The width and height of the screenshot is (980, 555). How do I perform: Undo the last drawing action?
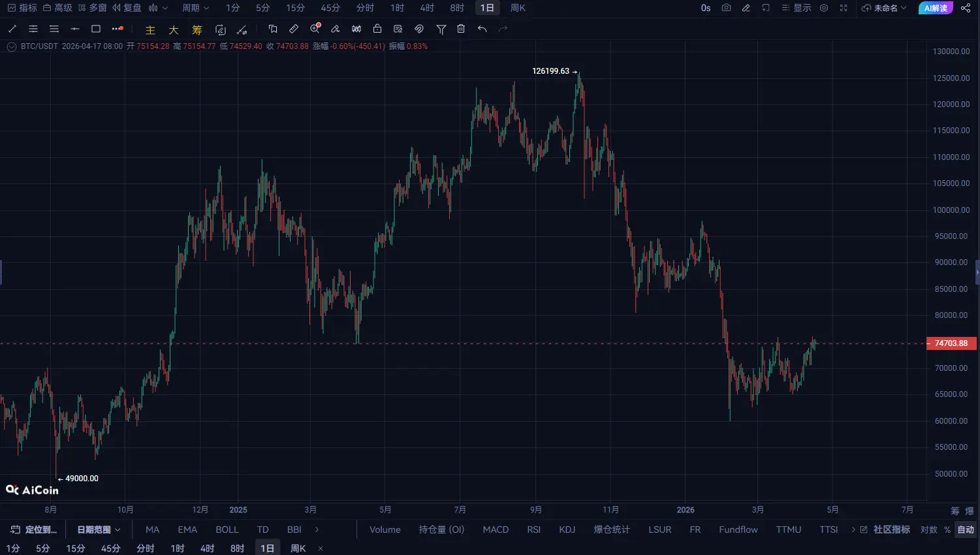click(482, 29)
